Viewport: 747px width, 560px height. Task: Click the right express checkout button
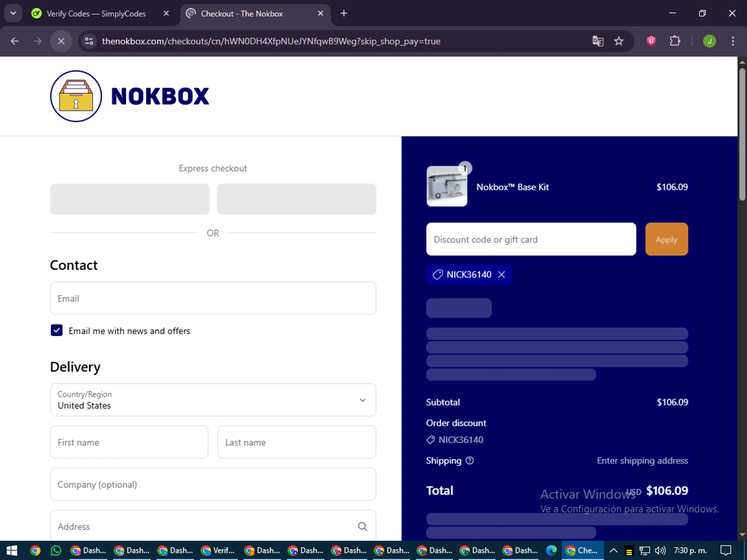tap(296, 199)
